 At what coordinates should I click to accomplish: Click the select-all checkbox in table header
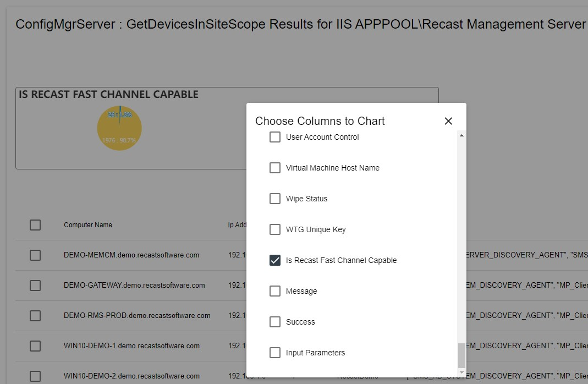pyautogui.click(x=35, y=225)
